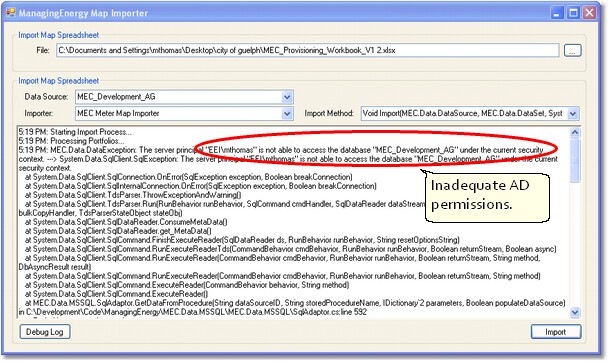Expand the Importer dropdown arrow

pyautogui.click(x=287, y=114)
